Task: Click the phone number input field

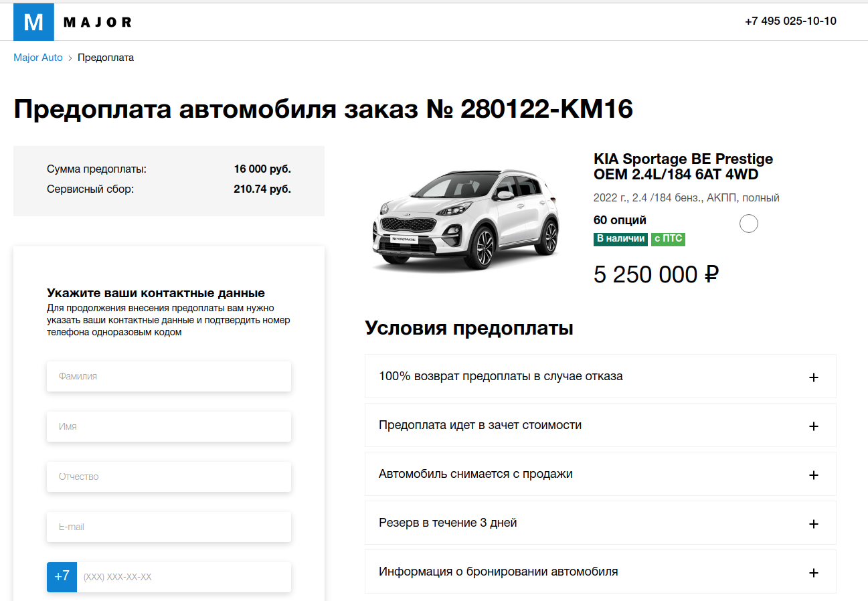Action: (x=184, y=577)
